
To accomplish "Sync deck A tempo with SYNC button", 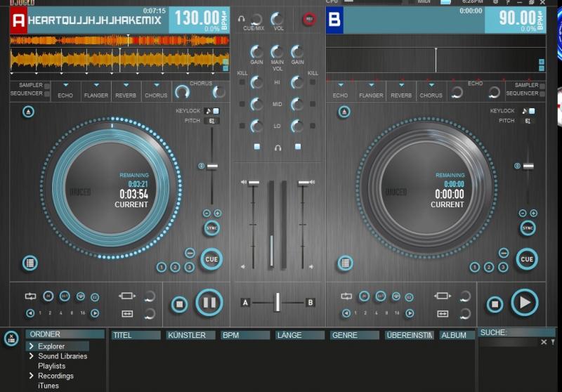I will point(212,228).
